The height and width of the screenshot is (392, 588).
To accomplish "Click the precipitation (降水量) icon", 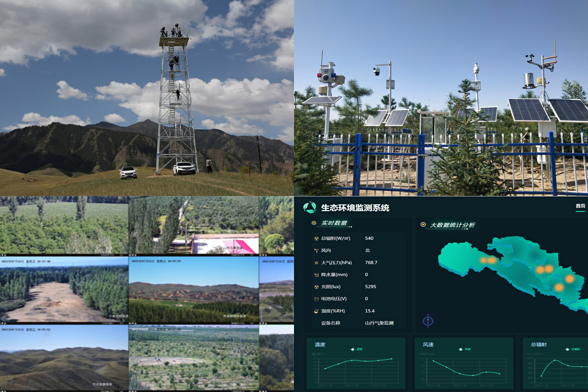I will click(316, 275).
